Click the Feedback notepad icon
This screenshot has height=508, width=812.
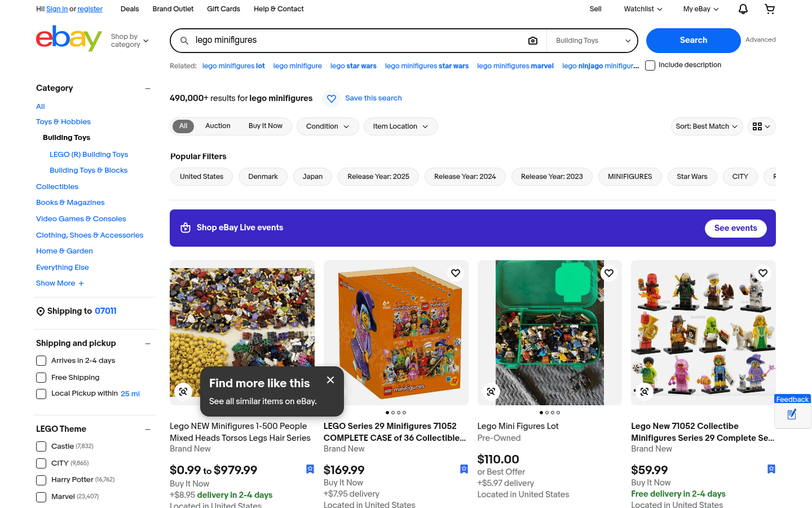point(792,415)
